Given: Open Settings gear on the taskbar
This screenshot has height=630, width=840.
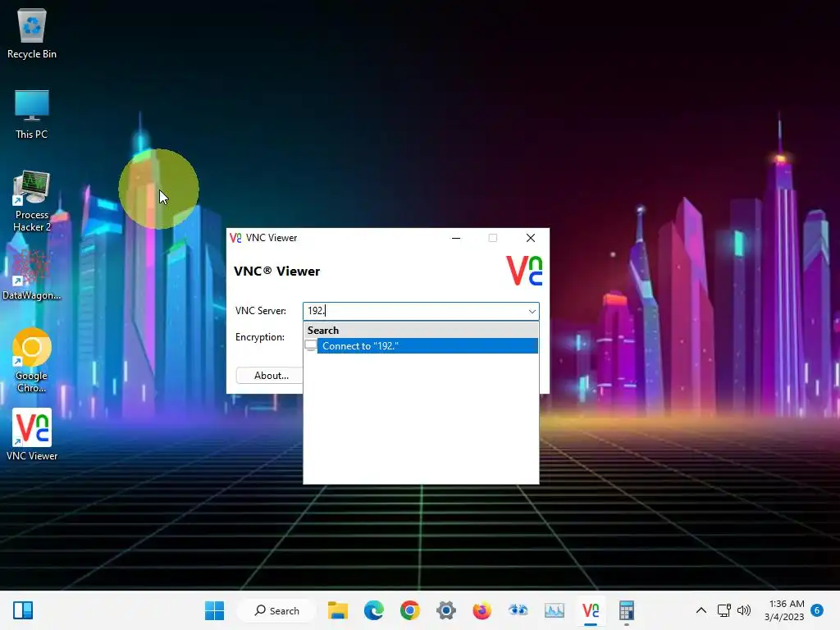Looking at the screenshot, I should click(445, 610).
